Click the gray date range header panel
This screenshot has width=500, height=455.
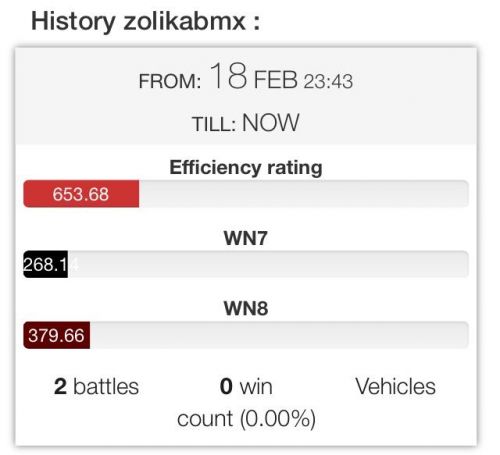pyautogui.click(x=246, y=96)
